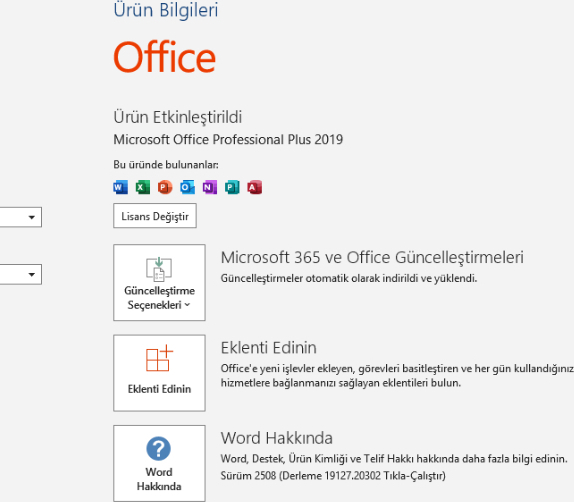Click Word, Destek, Ürün Kimliği description text
Viewport: 574px width, 502px height.
pyautogui.click(x=394, y=459)
